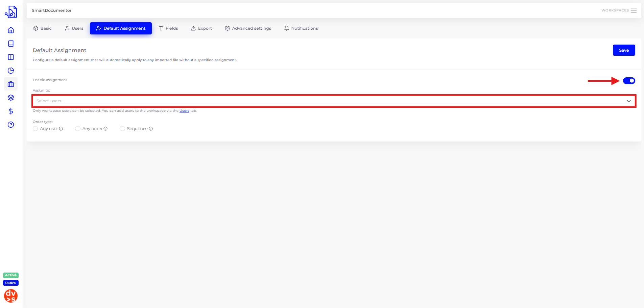Viewport: 644px width, 308px height.
Task: Toggle the Enable assignment switch
Action: point(629,81)
